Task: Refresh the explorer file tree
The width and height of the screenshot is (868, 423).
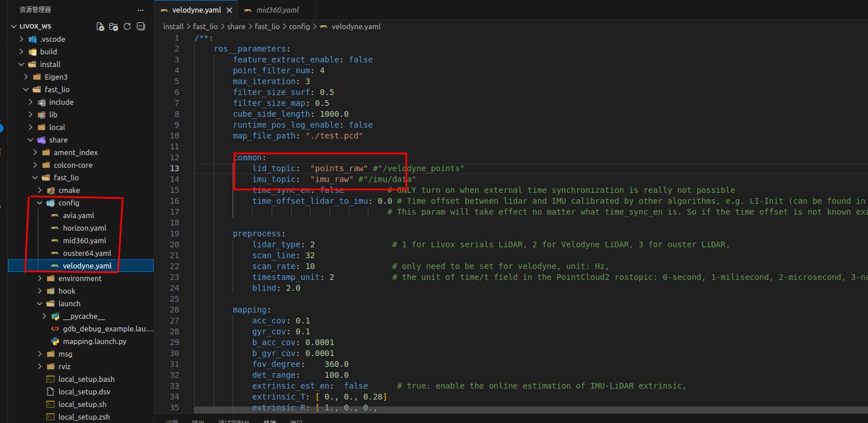Action: [x=127, y=26]
